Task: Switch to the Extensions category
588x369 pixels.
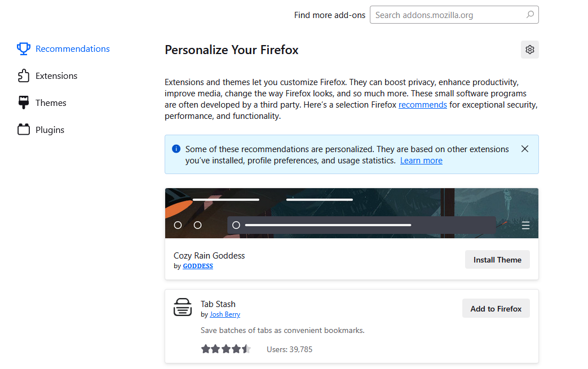Action: click(56, 76)
